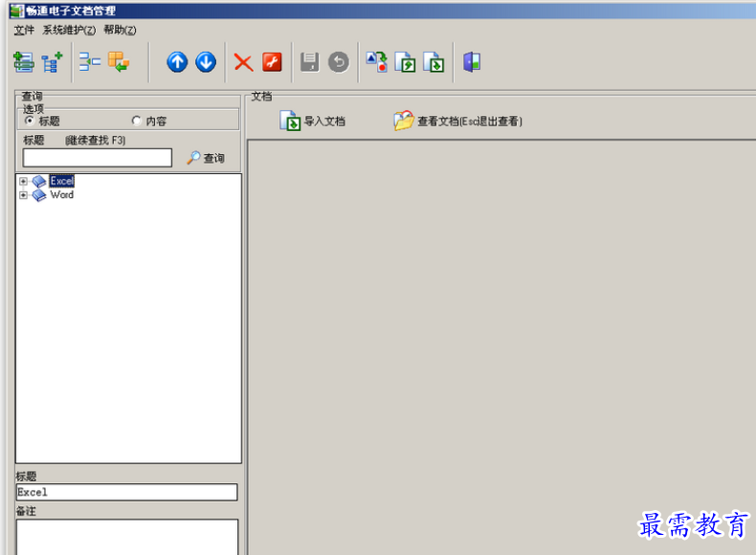Click the red wrench tool icon
Image resolution: width=756 pixels, height=555 pixels.
tap(272, 62)
